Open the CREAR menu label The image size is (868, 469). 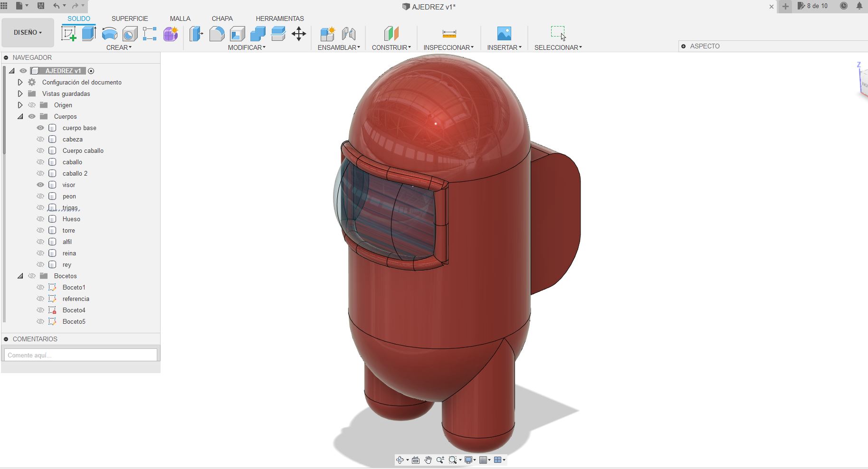point(119,47)
